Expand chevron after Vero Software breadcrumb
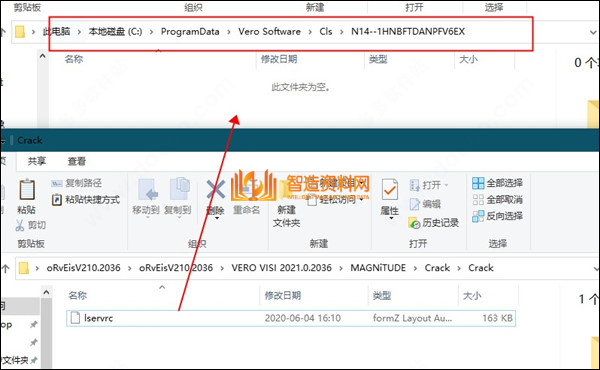The image size is (600, 370). (x=310, y=32)
